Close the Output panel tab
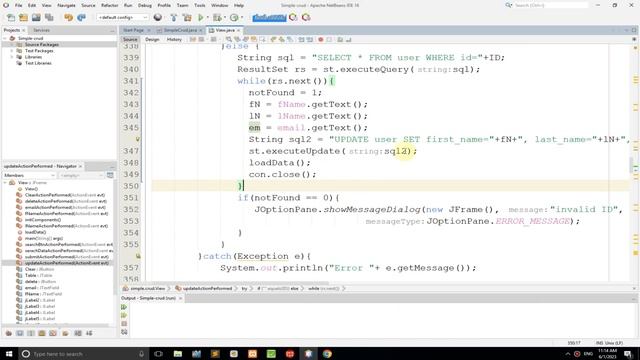 [180, 298]
